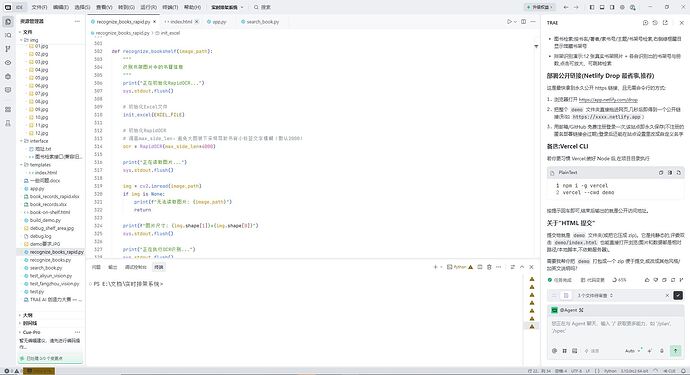Image resolution: width=690 pixels, height=375 pixels.
Task: Split the terminal pane
Action: [480, 267]
